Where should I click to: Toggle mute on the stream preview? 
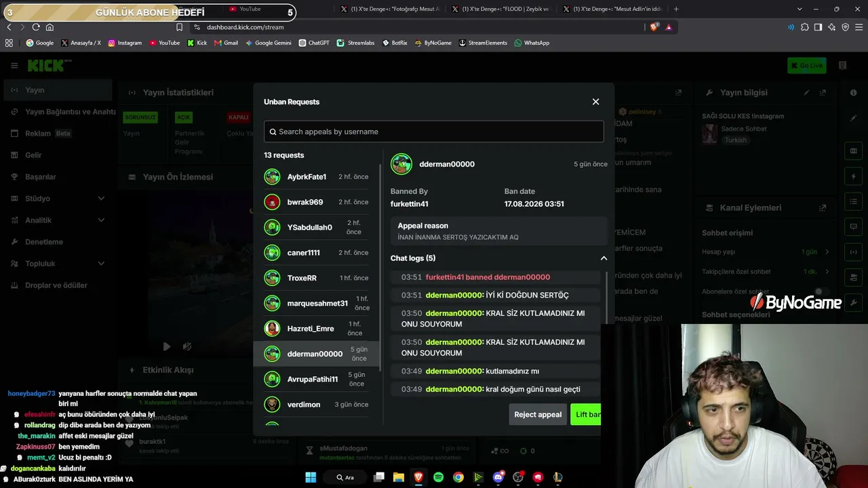point(187,346)
